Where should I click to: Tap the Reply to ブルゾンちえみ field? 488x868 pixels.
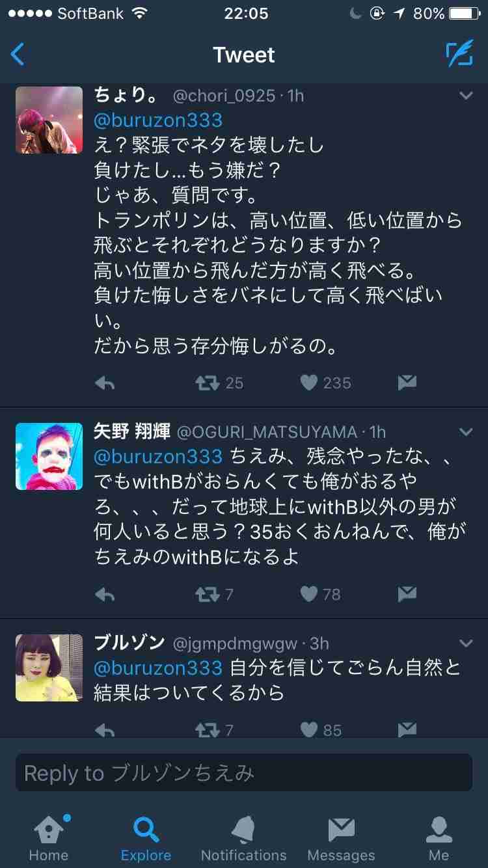point(244,772)
